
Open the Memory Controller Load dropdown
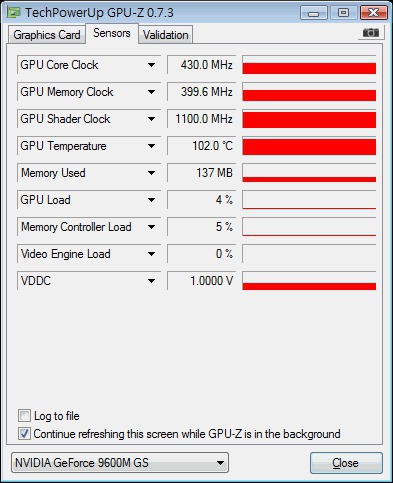point(151,227)
